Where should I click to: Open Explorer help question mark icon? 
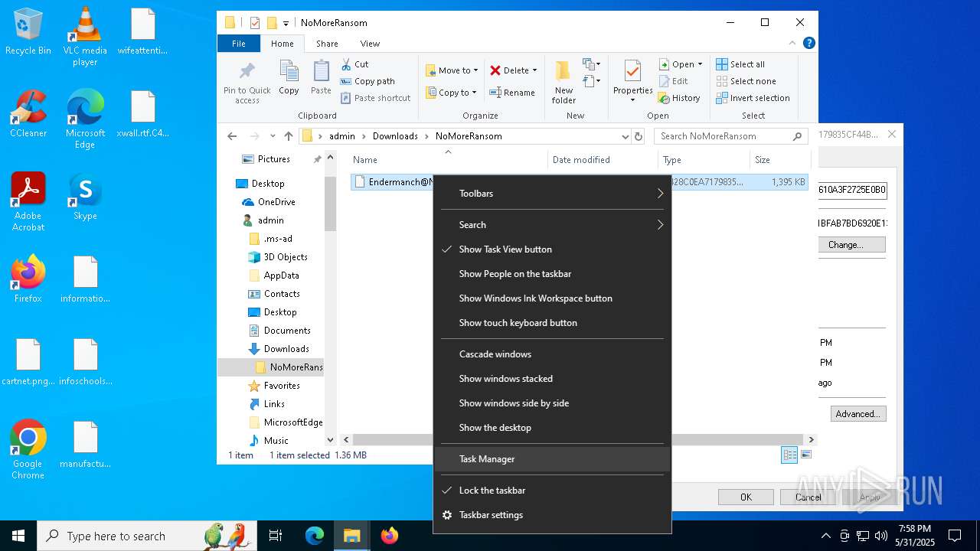tap(808, 44)
